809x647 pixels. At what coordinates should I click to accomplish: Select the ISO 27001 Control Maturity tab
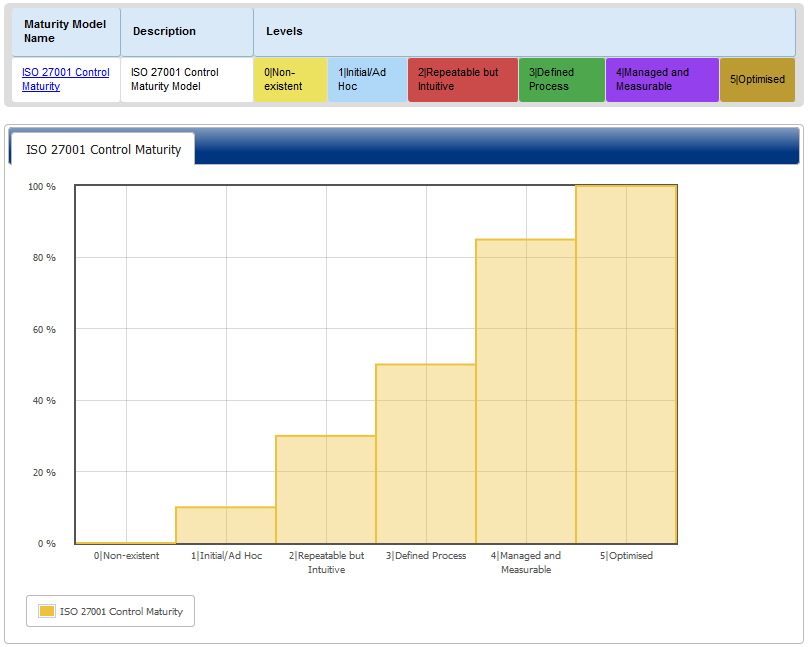click(x=103, y=149)
